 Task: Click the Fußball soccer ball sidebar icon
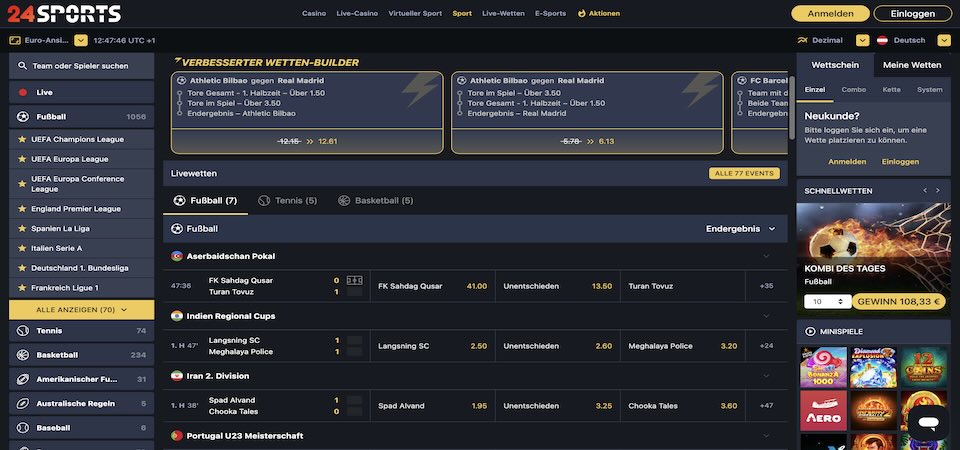click(23, 116)
